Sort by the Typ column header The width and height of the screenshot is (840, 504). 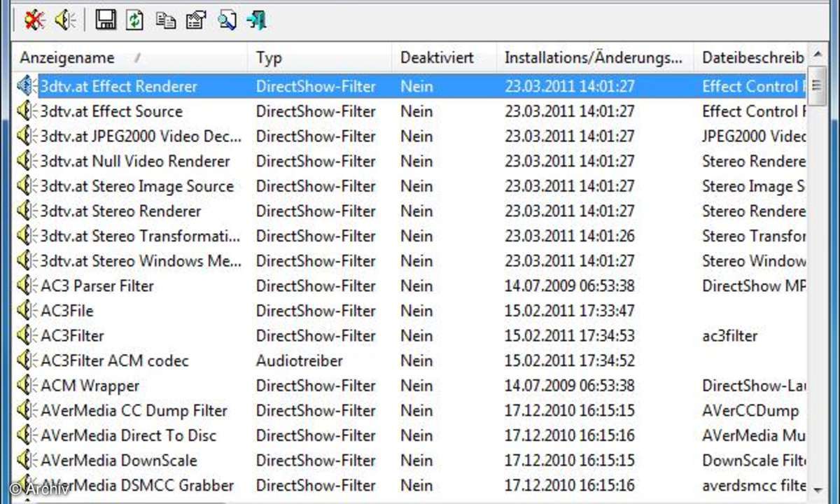320,57
